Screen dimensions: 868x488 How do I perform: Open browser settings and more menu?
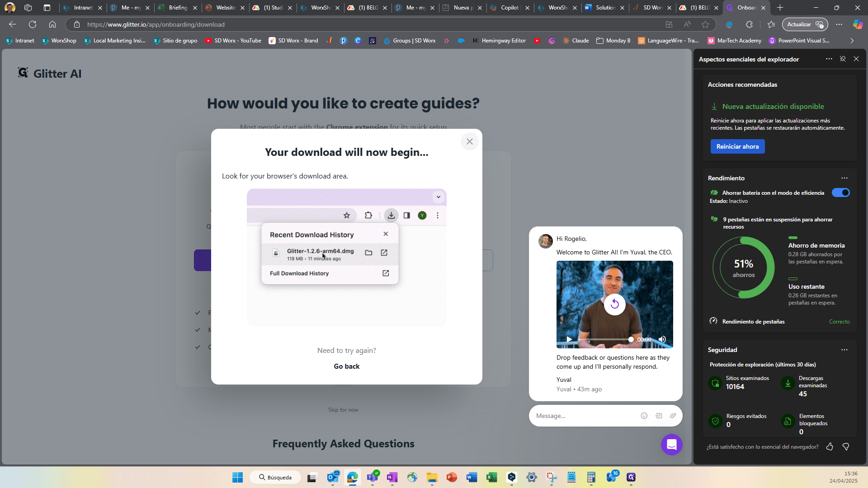[839, 24]
